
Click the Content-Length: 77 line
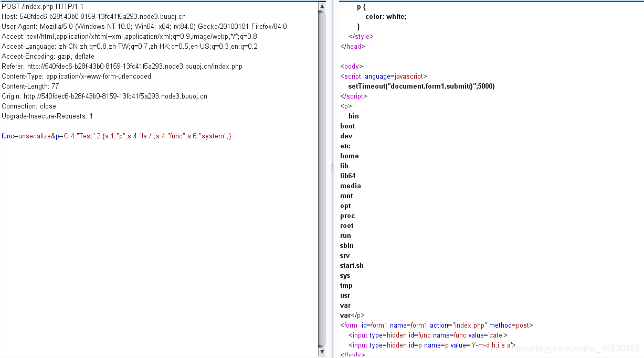pos(30,86)
